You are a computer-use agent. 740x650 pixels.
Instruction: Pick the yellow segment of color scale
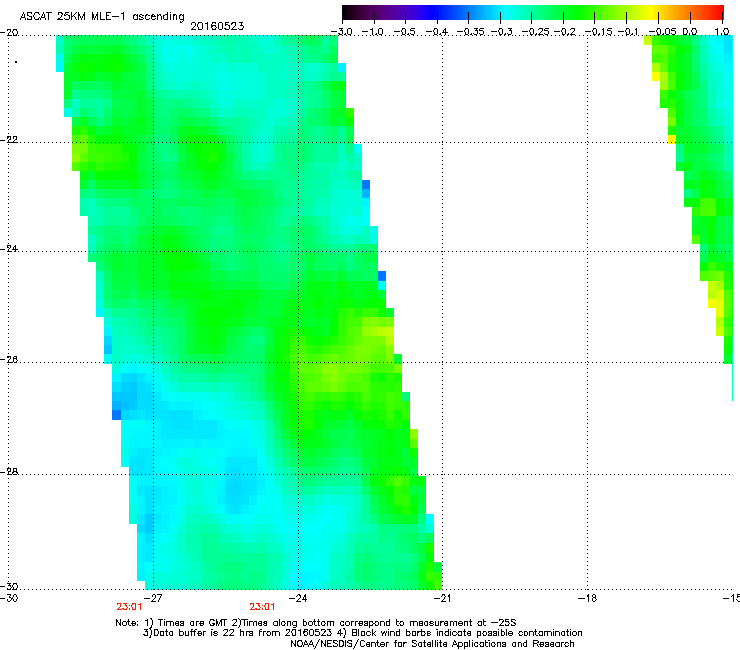tap(651, 12)
